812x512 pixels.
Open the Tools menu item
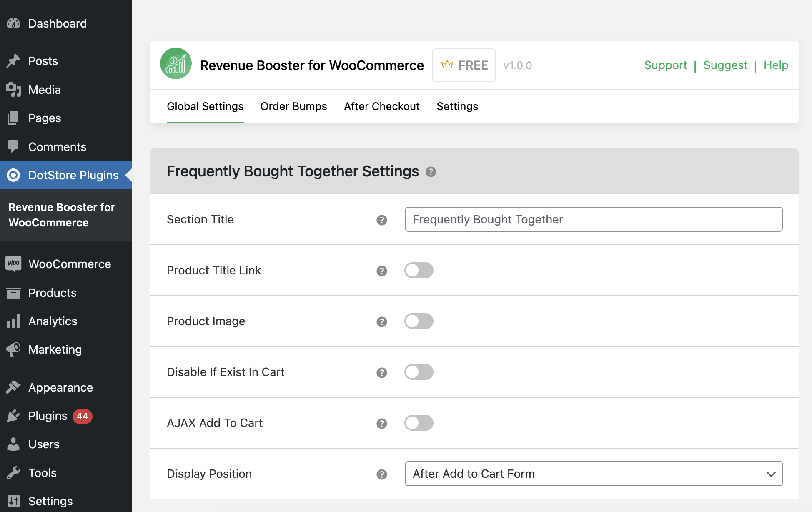click(66, 473)
